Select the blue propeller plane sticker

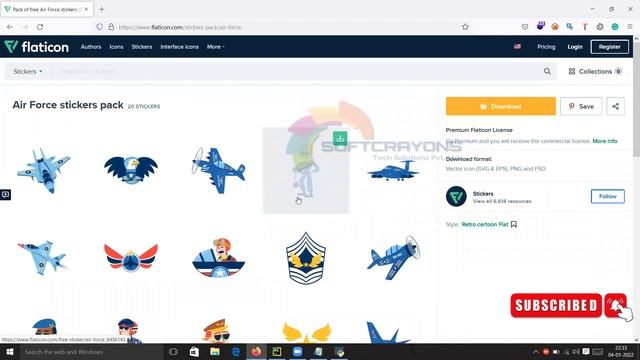coord(218,170)
